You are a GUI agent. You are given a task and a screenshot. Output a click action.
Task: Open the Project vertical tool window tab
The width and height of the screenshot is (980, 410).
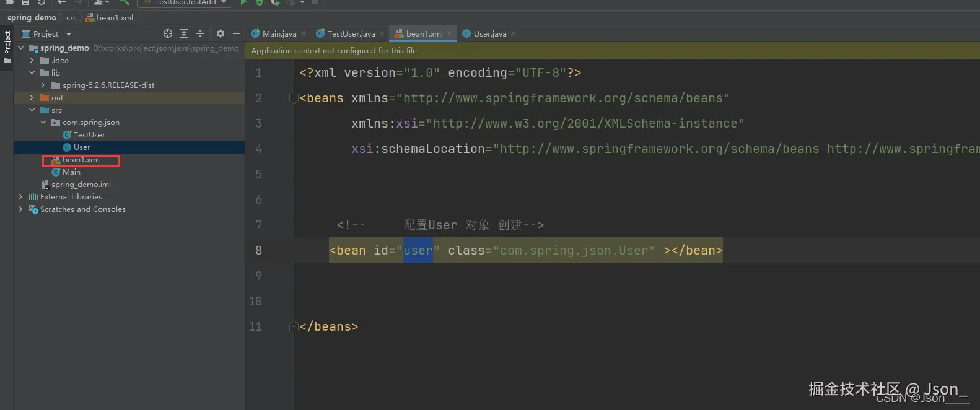(x=7, y=47)
